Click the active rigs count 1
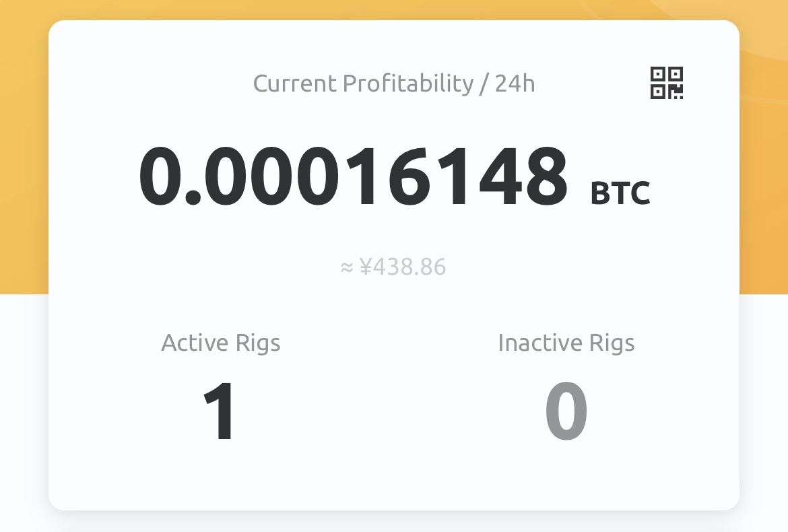 tap(218, 410)
